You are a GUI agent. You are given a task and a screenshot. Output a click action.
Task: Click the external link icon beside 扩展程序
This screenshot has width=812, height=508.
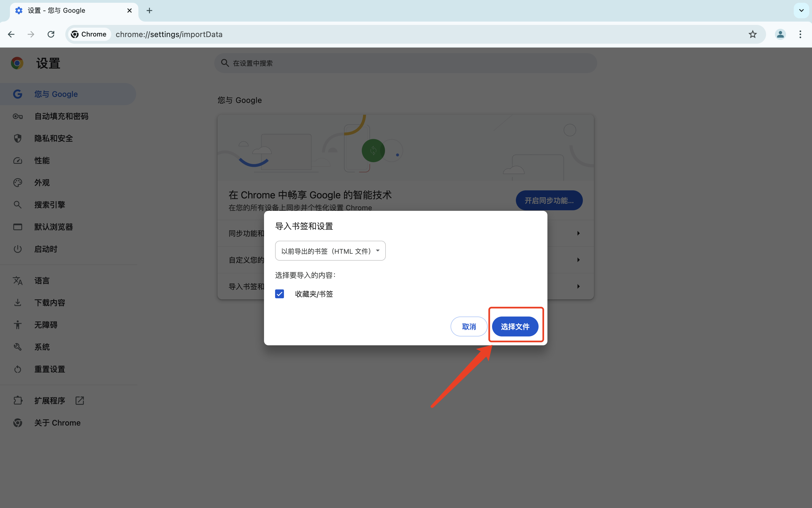coord(80,401)
